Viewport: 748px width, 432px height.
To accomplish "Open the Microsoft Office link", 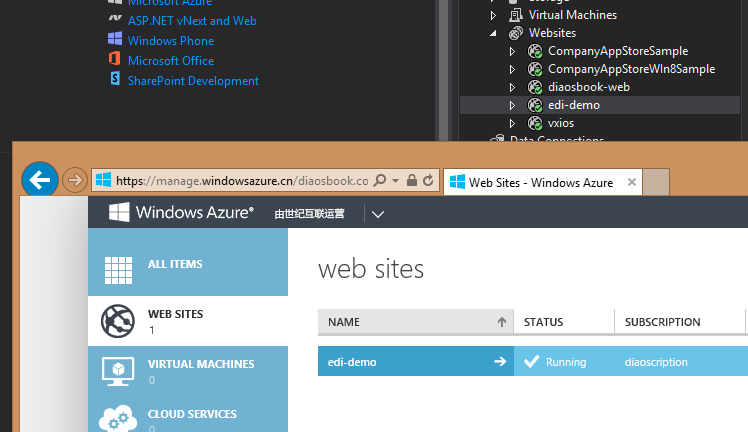I will 170,61.
